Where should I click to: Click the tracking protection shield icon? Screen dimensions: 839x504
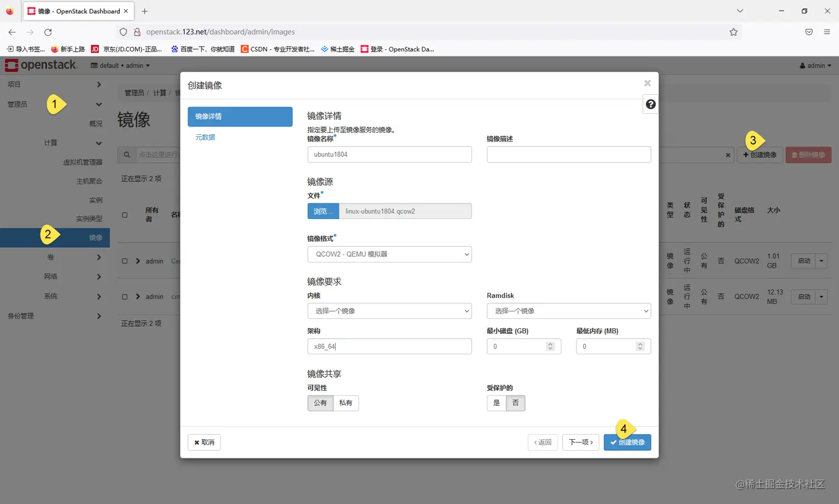coord(123,32)
